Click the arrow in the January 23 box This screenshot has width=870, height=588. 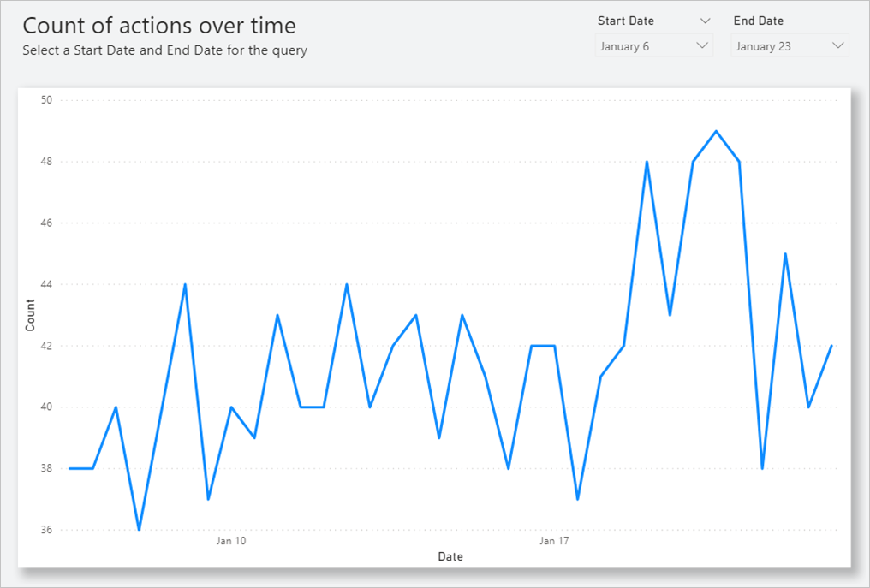(x=837, y=45)
